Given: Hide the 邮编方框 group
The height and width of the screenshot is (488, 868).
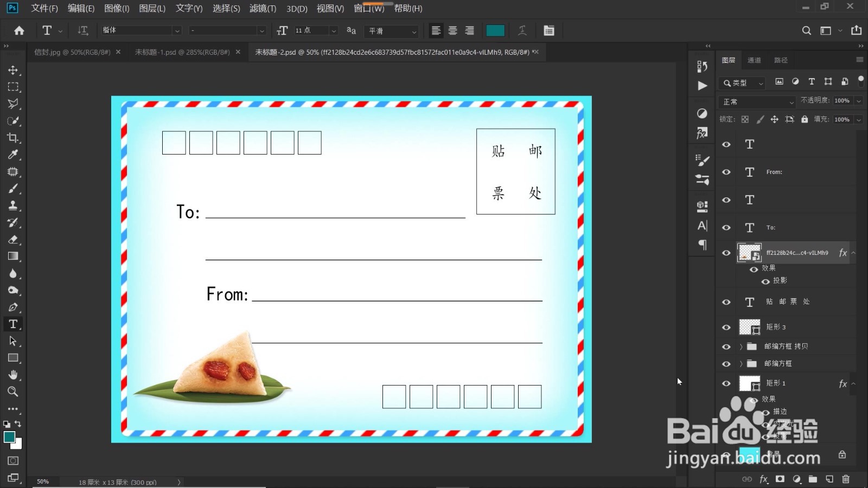Looking at the screenshot, I should click(726, 364).
